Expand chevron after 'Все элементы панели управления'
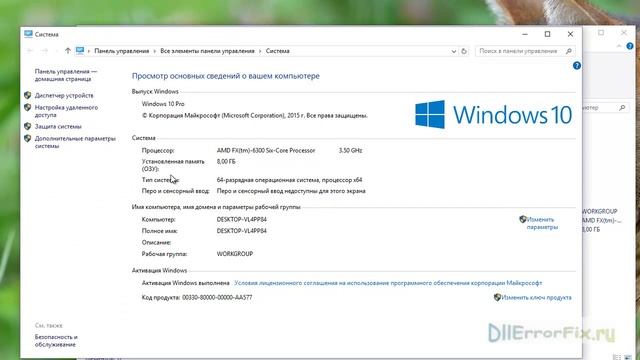 click(260, 51)
